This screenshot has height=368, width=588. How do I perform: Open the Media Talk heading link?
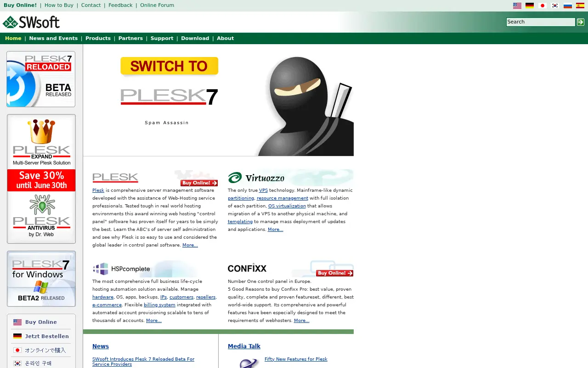244,346
